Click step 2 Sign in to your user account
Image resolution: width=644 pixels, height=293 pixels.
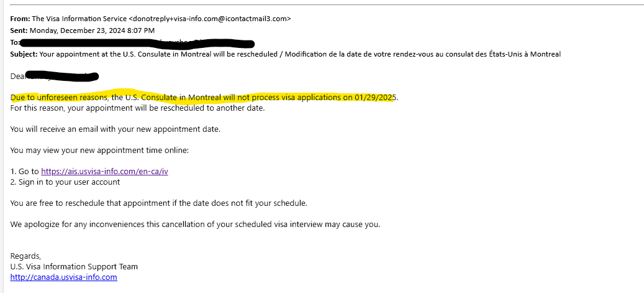(x=65, y=182)
